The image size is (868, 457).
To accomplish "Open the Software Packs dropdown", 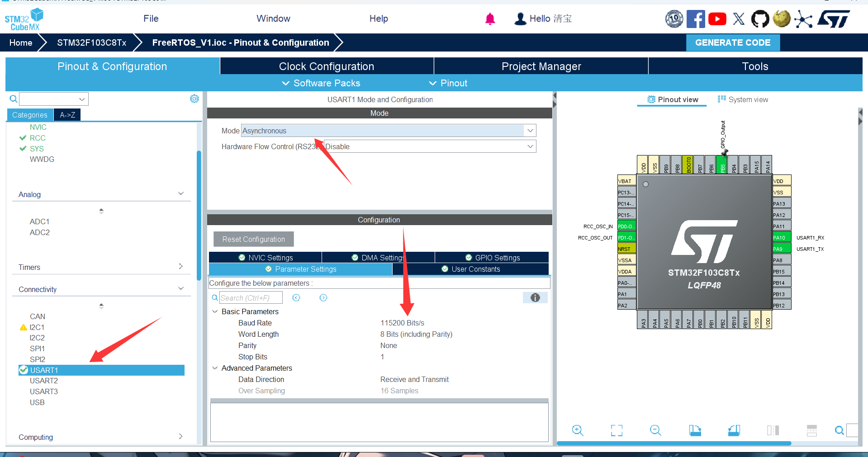I will (x=321, y=83).
